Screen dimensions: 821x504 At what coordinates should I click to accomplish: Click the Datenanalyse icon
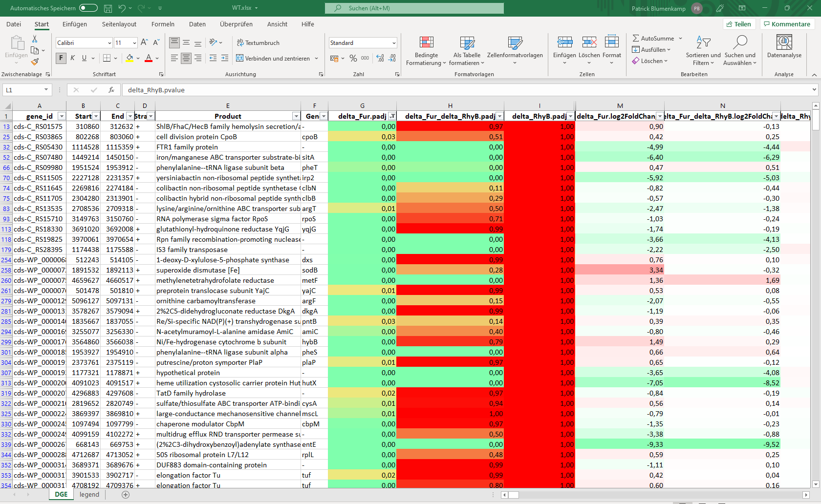(784, 42)
